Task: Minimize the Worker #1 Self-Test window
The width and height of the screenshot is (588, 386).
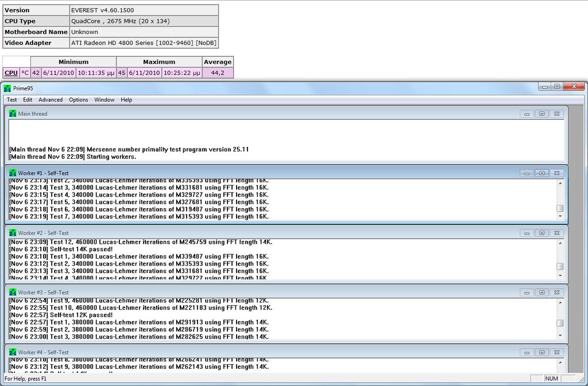Action: tap(527, 173)
